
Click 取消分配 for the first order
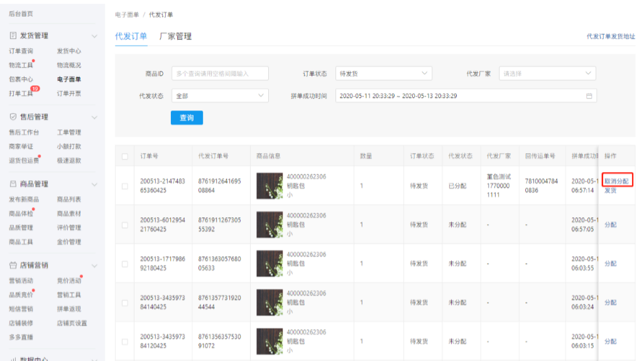[616, 181]
